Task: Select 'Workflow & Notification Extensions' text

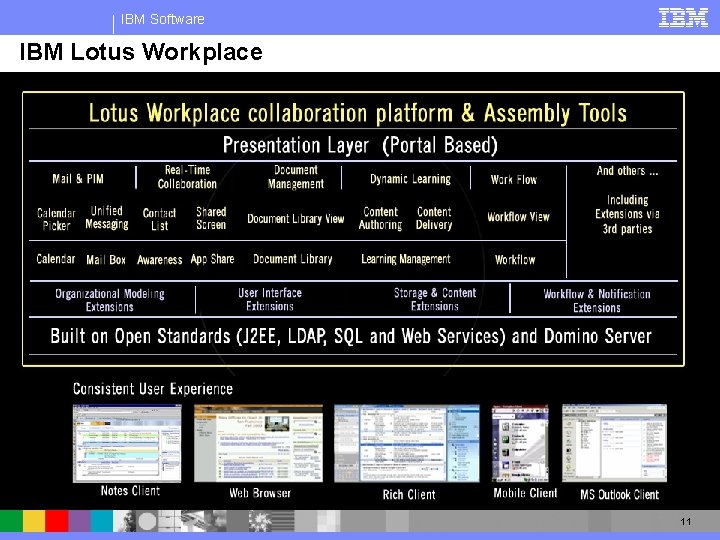Action: [597, 301]
